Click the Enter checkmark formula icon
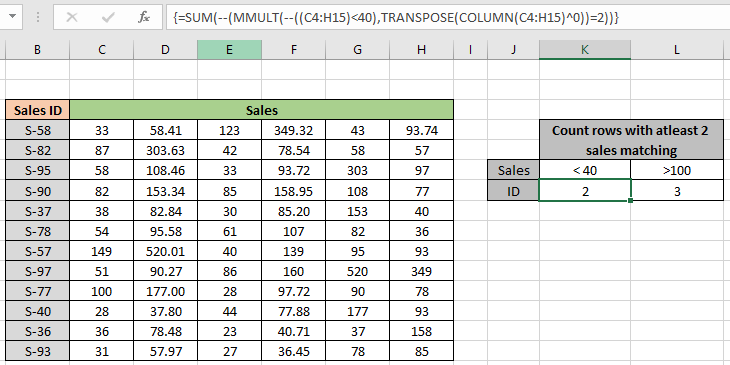 click(x=108, y=18)
